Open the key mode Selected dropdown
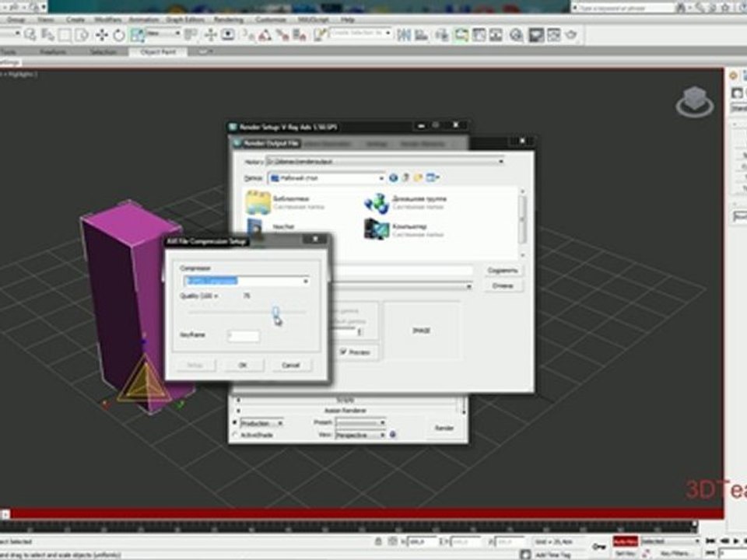Viewport: 747px width, 560px height. point(670,541)
